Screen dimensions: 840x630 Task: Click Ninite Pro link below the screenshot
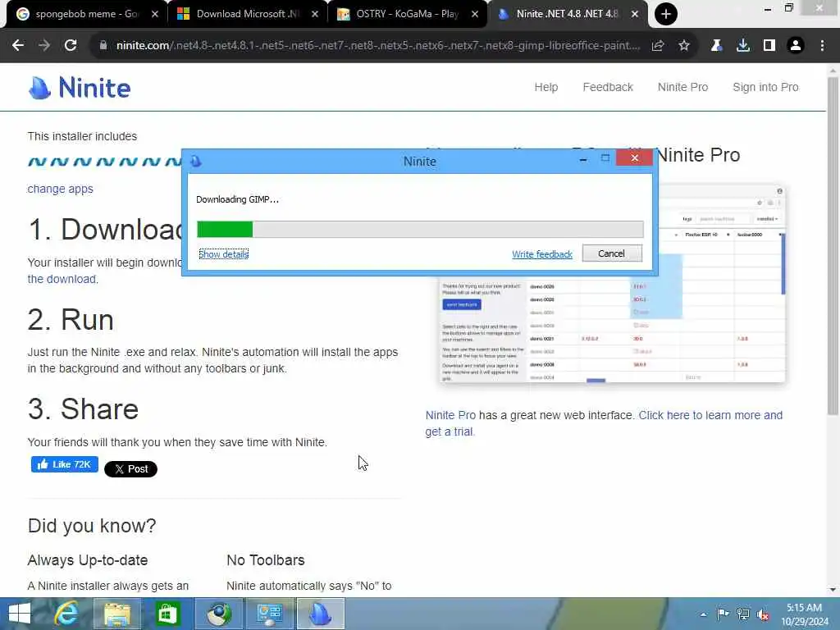click(x=450, y=415)
